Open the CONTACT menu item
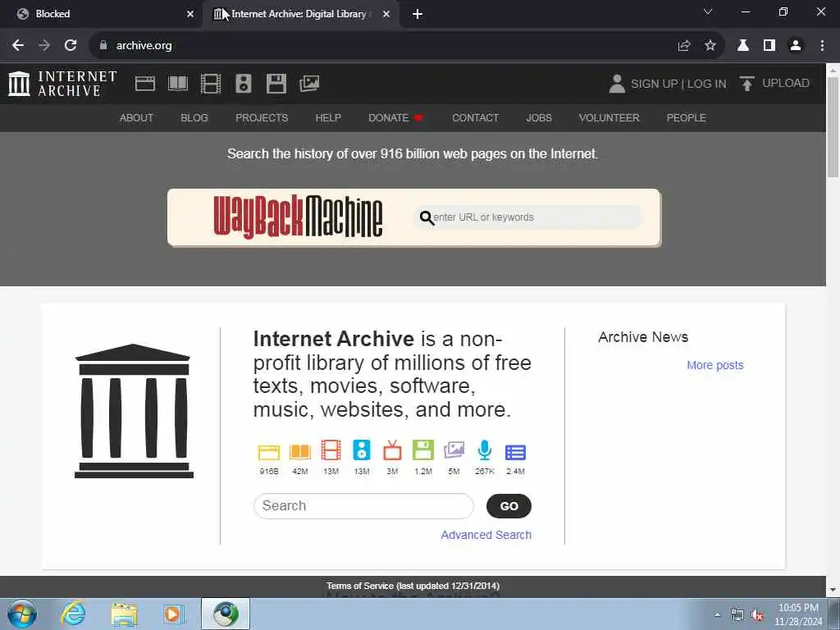 click(x=475, y=118)
